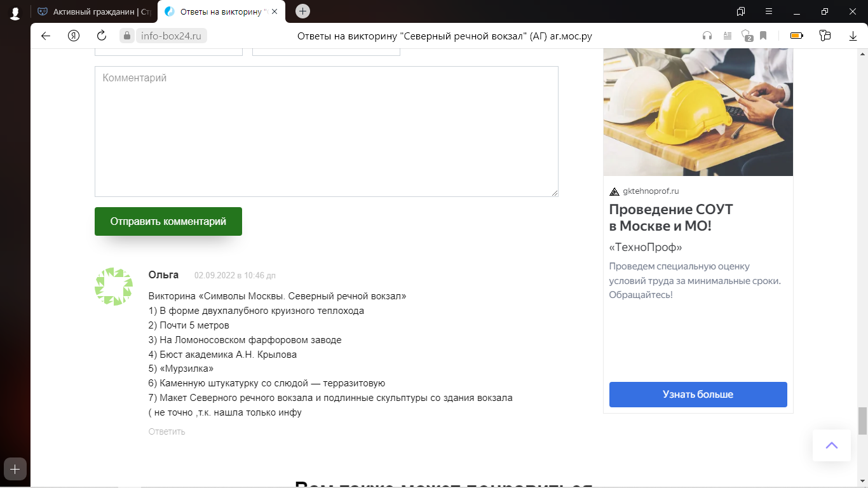Click the battery power saving icon
The image size is (868, 488).
796,36
